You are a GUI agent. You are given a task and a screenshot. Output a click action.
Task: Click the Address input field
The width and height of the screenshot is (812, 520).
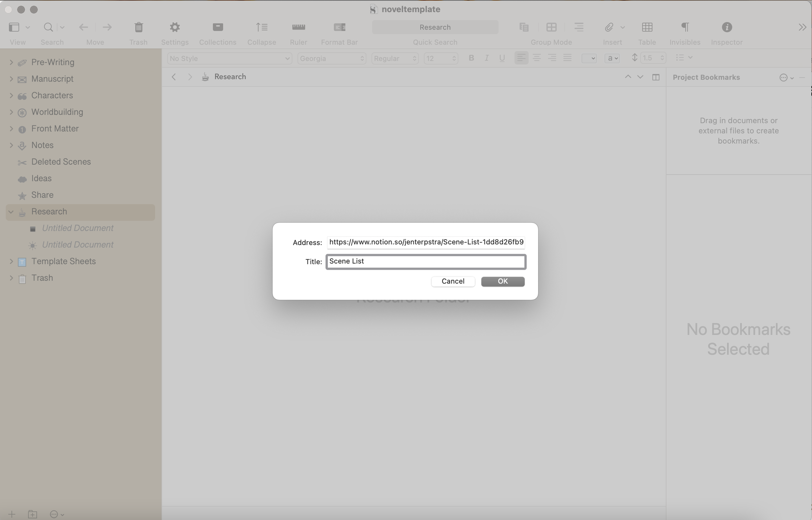click(x=425, y=242)
